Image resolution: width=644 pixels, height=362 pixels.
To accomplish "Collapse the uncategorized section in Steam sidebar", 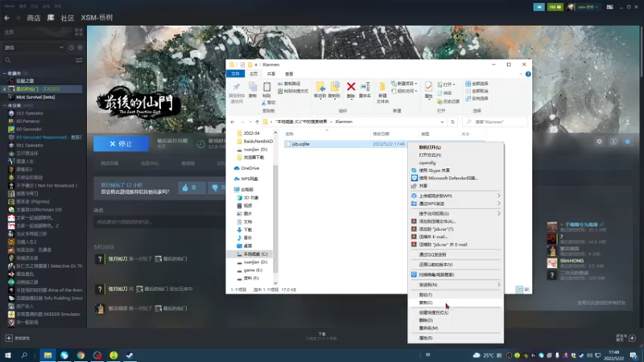I will (x=5, y=105).
